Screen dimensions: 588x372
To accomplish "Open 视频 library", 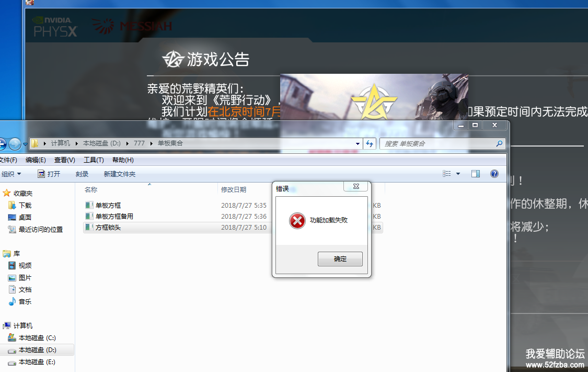I will (25, 265).
